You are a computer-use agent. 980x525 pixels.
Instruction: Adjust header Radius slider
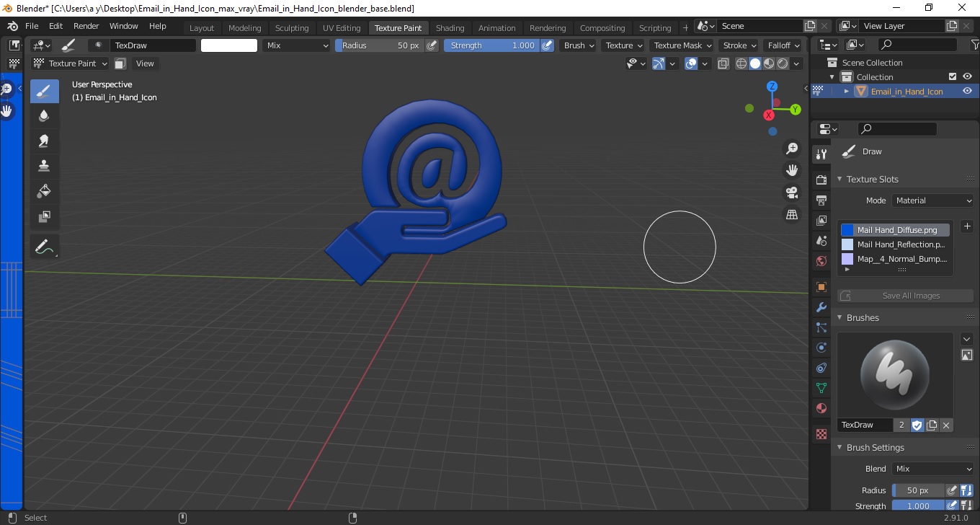coord(380,45)
